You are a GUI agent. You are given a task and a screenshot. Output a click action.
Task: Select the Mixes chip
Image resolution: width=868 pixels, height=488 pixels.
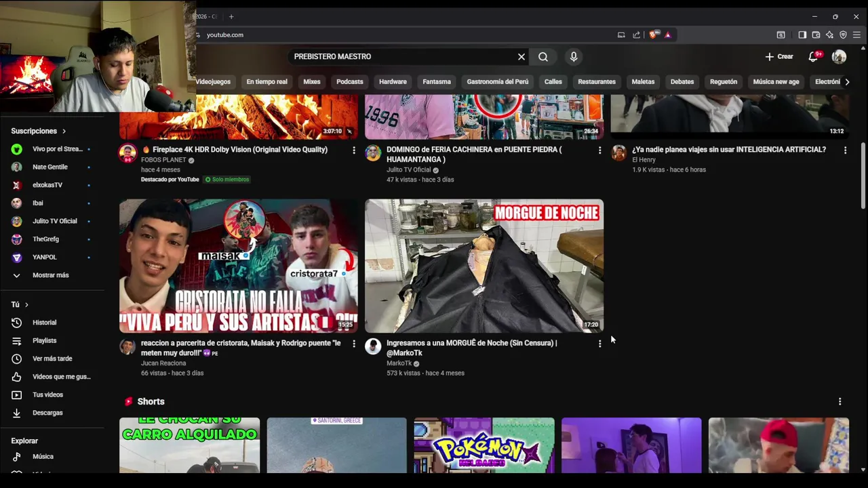(x=312, y=82)
